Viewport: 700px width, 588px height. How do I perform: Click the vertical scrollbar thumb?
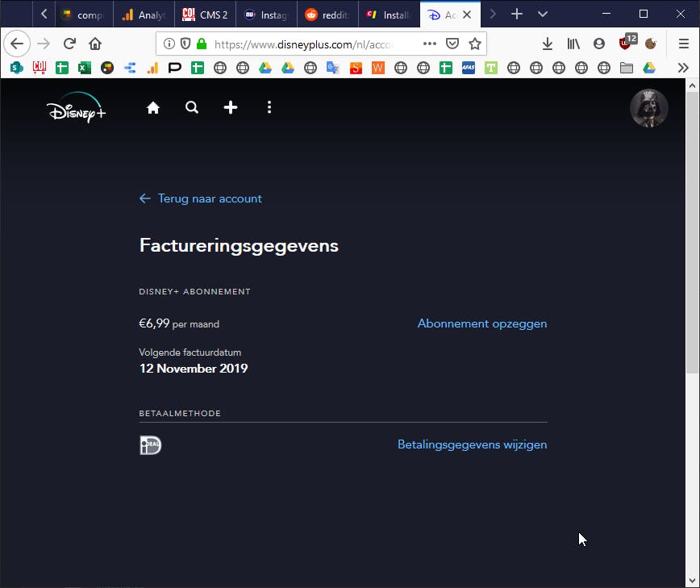[693, 232]
